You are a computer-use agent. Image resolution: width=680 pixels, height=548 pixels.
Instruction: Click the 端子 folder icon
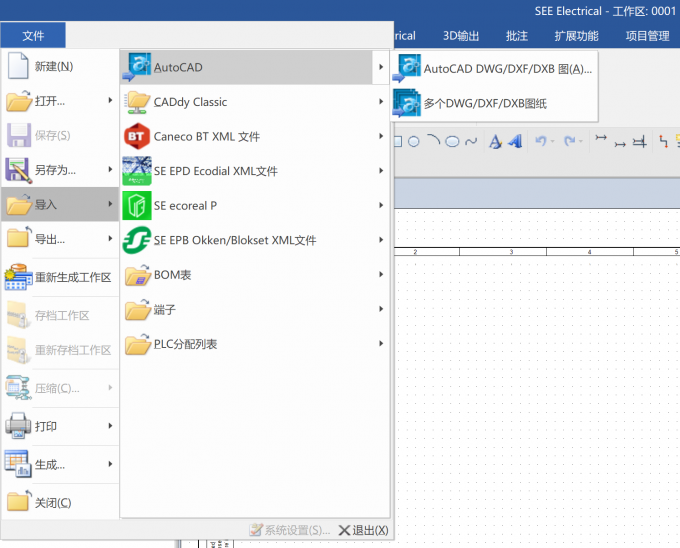[138, 310]
